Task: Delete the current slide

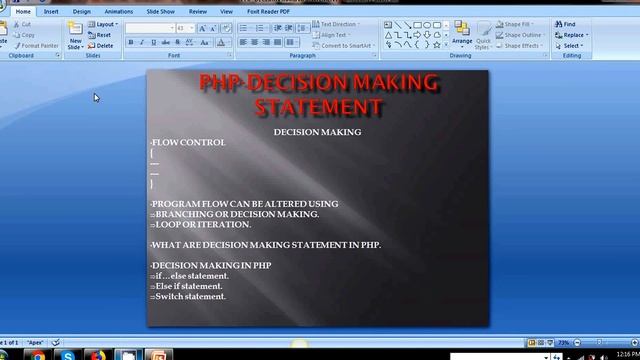Action: click(x=100, y=46)
